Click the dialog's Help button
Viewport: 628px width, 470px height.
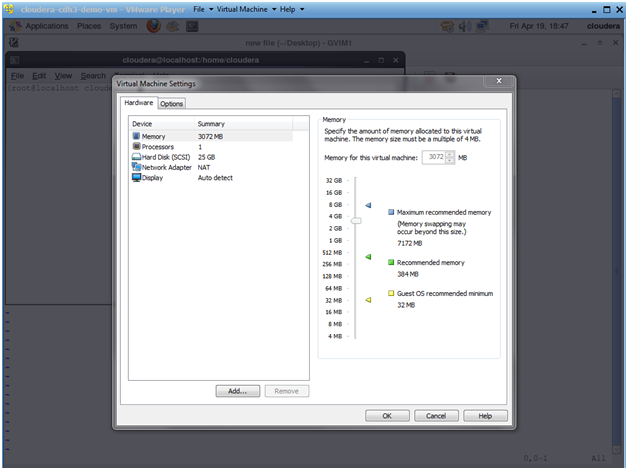point(485,416)
